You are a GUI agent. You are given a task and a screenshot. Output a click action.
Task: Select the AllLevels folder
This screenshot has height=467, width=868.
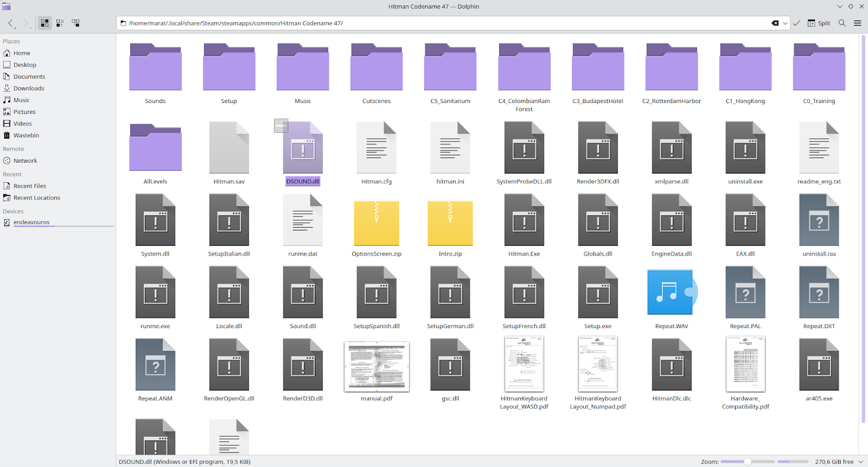[155, 148]
